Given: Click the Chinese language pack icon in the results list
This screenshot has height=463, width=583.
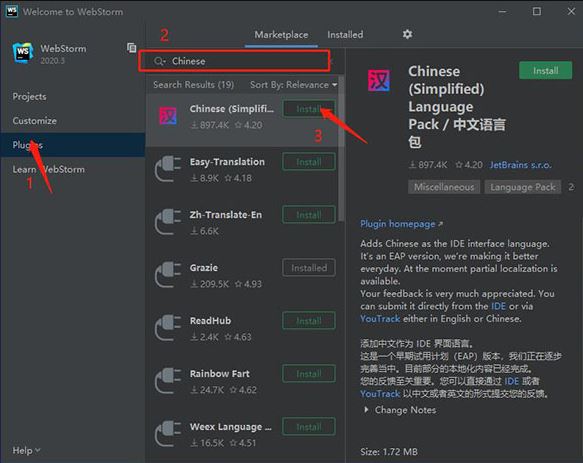Looking at the screenshot, I should [x=168, y=116].
